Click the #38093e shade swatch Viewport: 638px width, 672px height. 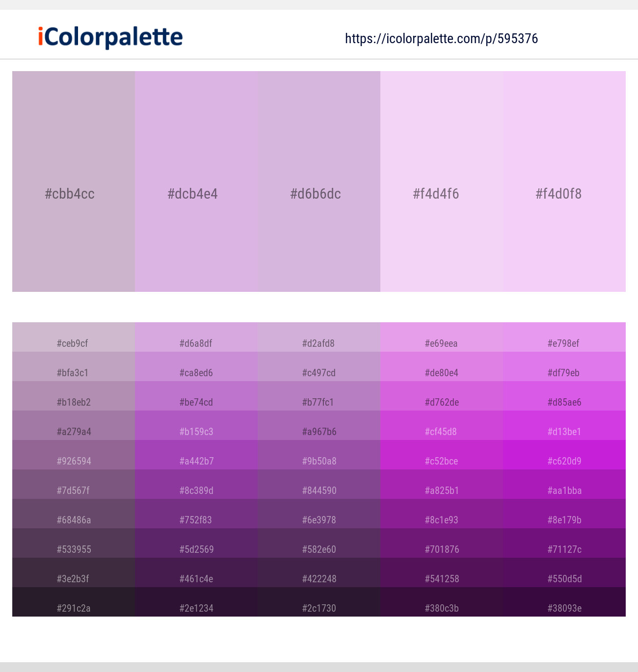(564, 608)
